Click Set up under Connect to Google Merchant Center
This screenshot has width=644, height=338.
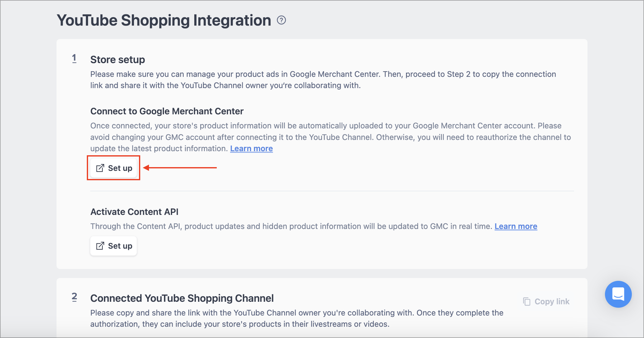(x=114, y=168)
